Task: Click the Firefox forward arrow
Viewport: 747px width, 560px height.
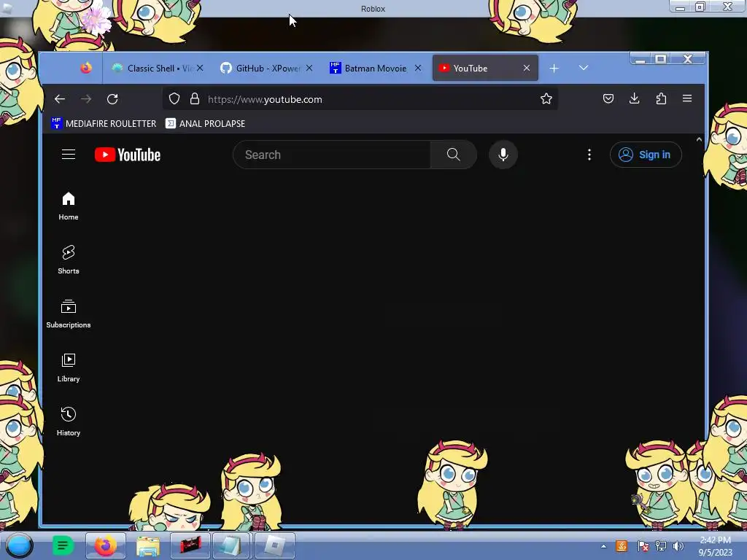Action: coord(86,99)
